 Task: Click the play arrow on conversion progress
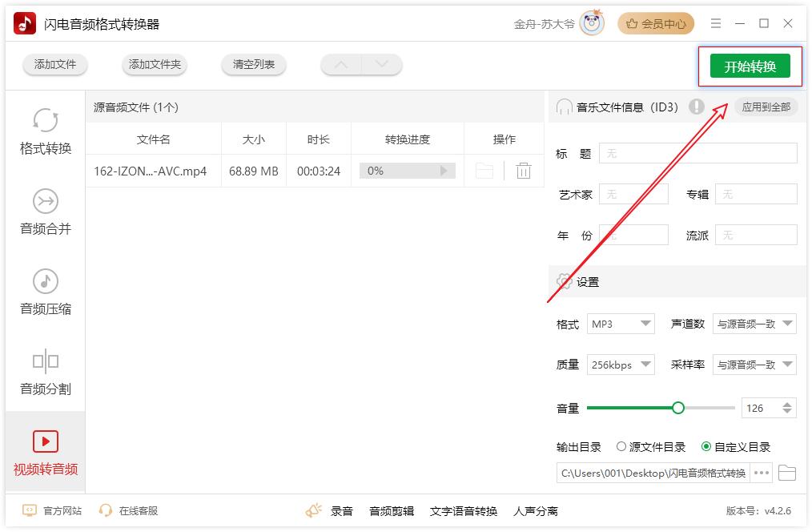[x=444, y=171]
